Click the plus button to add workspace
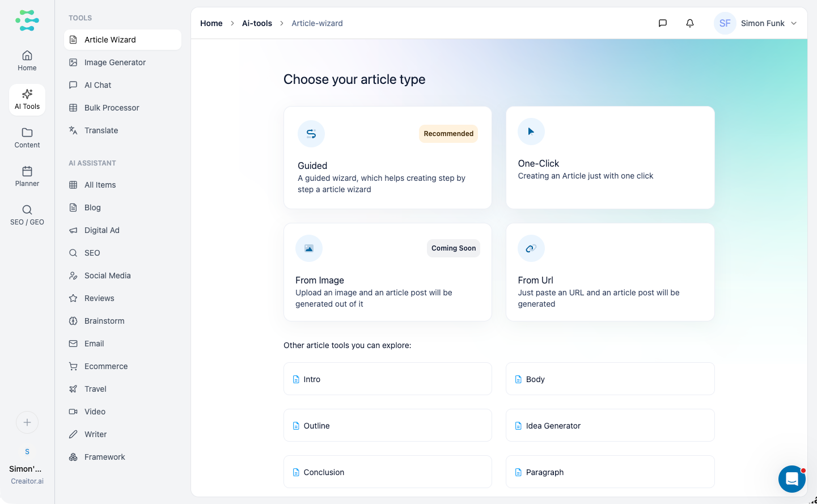Viewport: 817px width, 504px height. (27, 422)
